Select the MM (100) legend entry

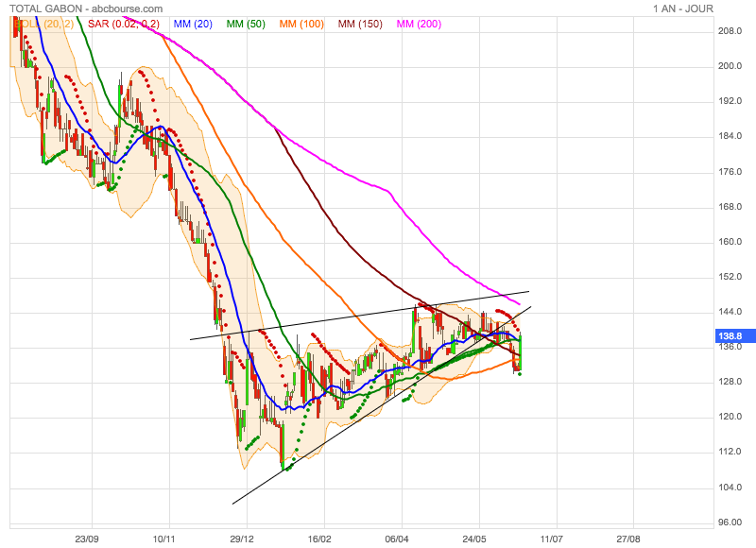[x=301, y=25]
